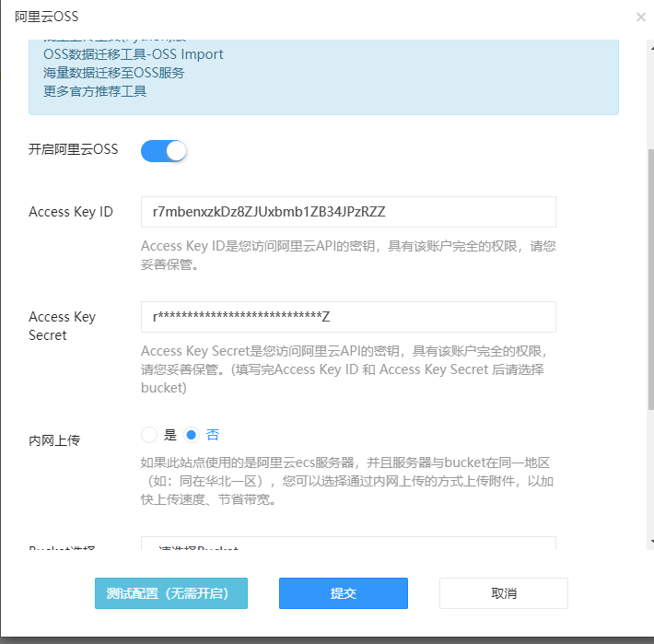654x644 pixels.
Task: Select 是 for 内网上传
Action: click(149, 435)
